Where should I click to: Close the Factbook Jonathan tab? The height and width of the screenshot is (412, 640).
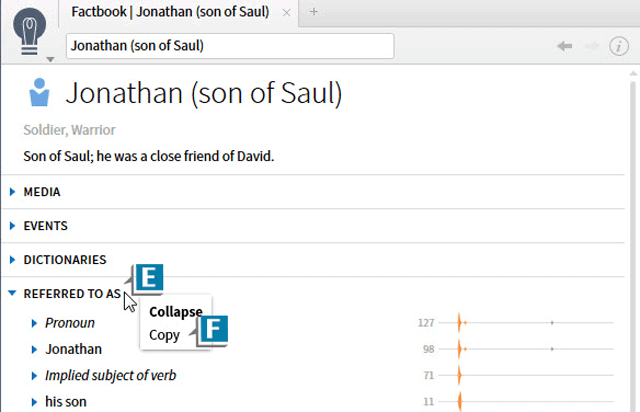(287, 13)
